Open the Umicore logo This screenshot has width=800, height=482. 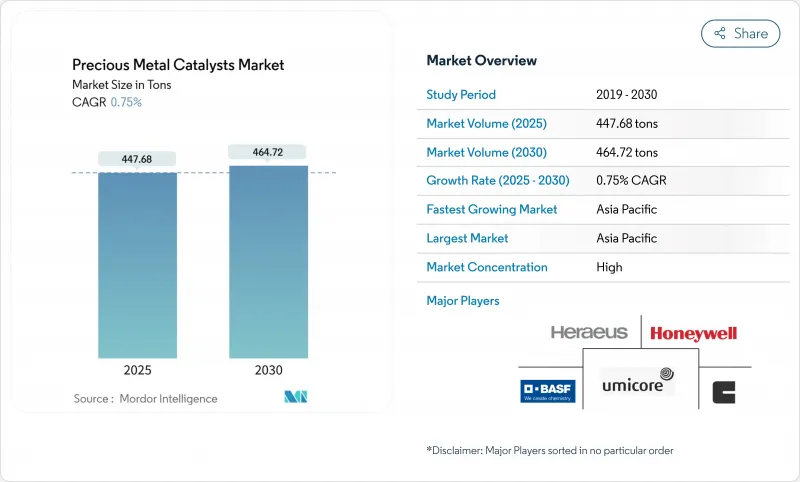[637, 382]
